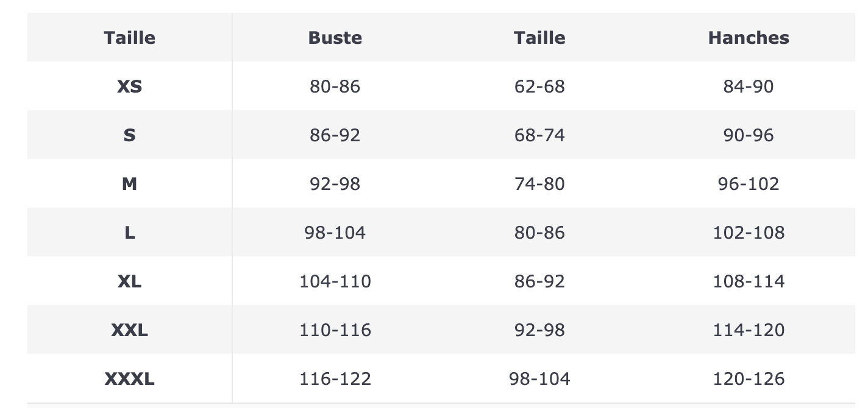Select the XXXL size row label
This screenshot has width=868, height=408.
click(129, 379)
